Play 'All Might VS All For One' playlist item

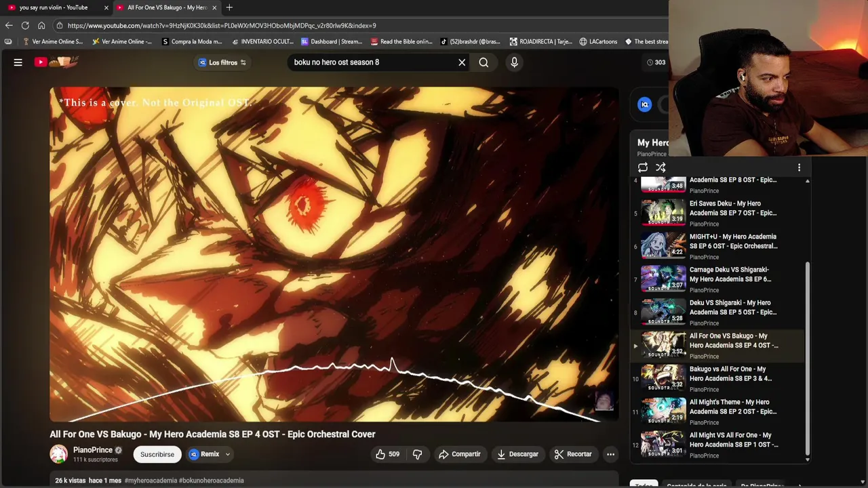pyautogui.click(x=719, y=445)
